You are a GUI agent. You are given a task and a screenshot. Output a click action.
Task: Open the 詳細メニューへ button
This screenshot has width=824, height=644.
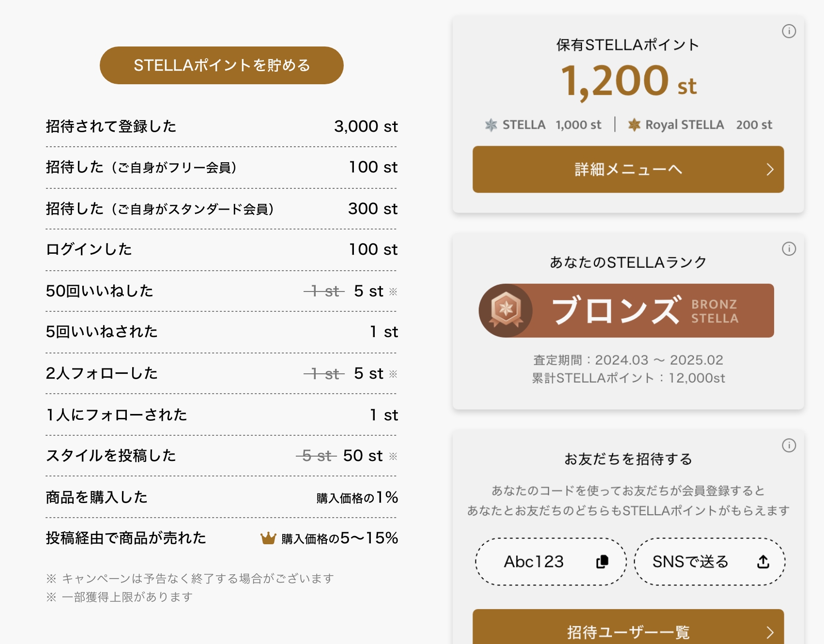click(x=627, y=169)
